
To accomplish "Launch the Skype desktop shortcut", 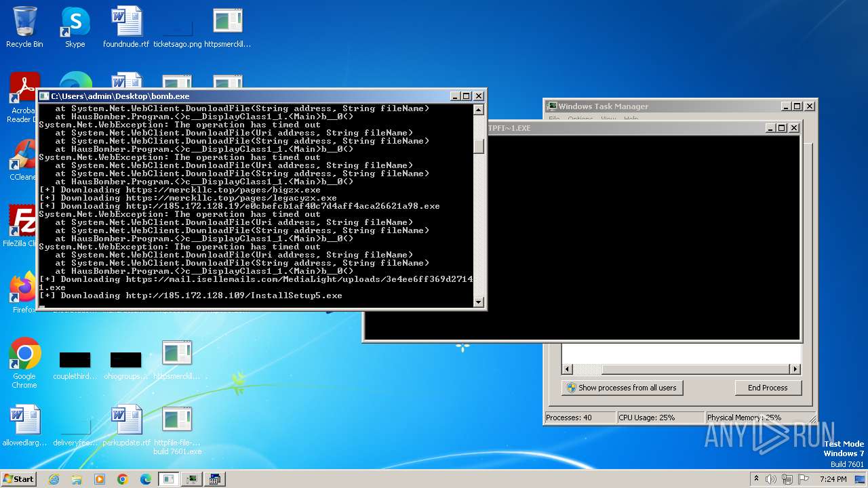I will (75, 27).
